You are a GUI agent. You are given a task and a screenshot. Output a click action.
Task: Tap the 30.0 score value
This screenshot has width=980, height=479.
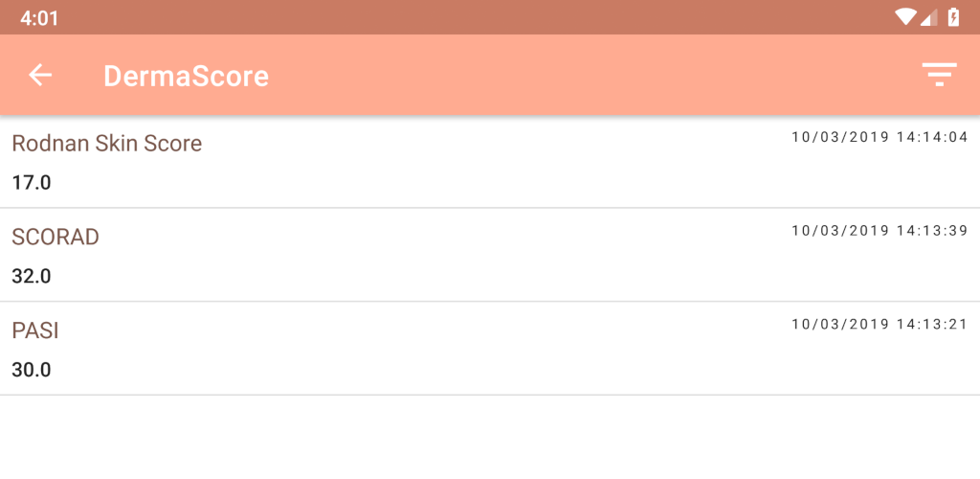[32, 370]
